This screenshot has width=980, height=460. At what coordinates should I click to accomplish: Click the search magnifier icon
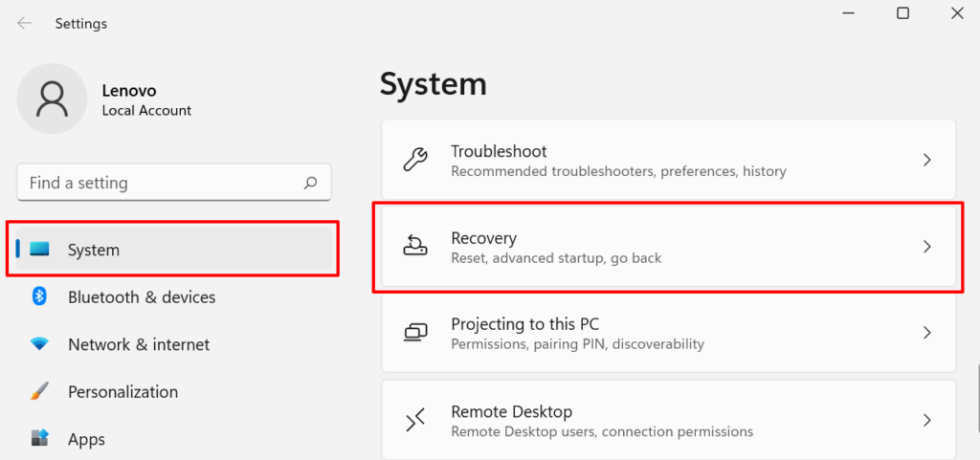[310, 183]
